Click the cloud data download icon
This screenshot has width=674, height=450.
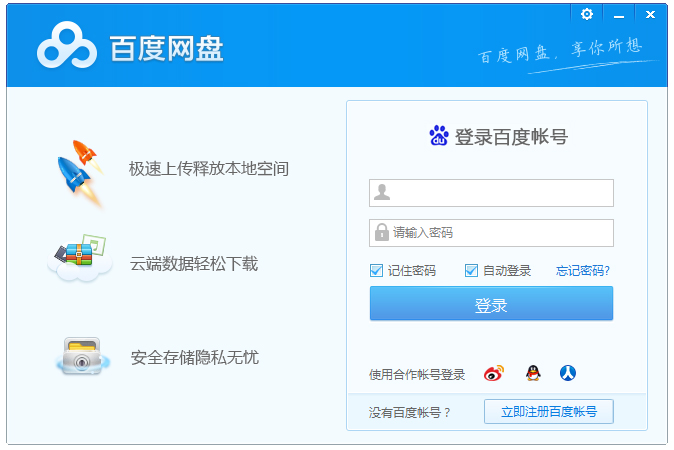tap(80, 258)
